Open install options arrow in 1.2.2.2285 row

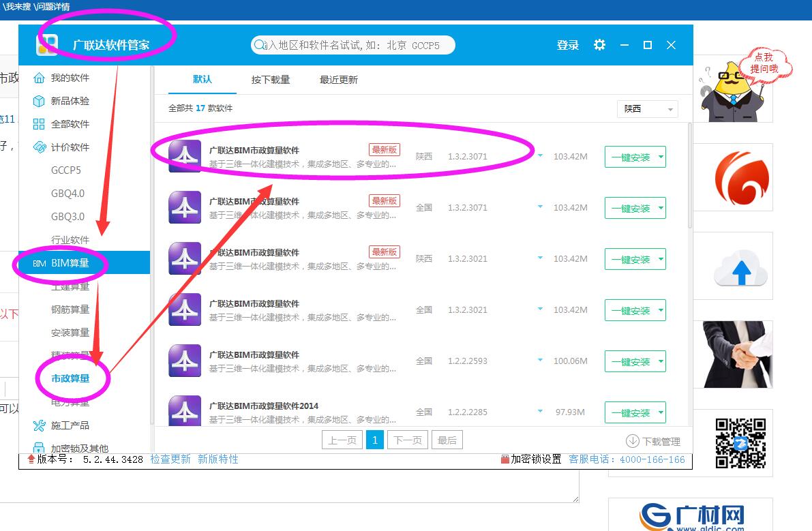point(661,412)
